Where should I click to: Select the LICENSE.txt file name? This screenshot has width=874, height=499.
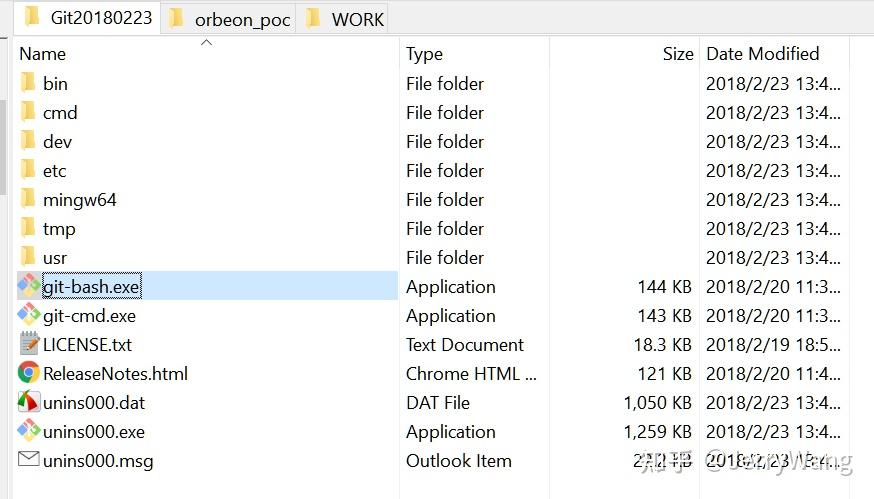pyautogui.click(x=88, y=345)
